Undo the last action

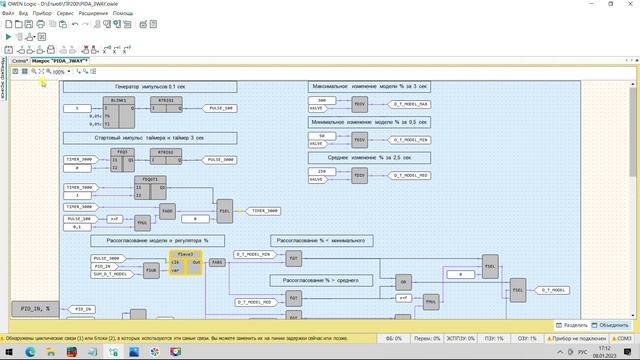[75, 24]
